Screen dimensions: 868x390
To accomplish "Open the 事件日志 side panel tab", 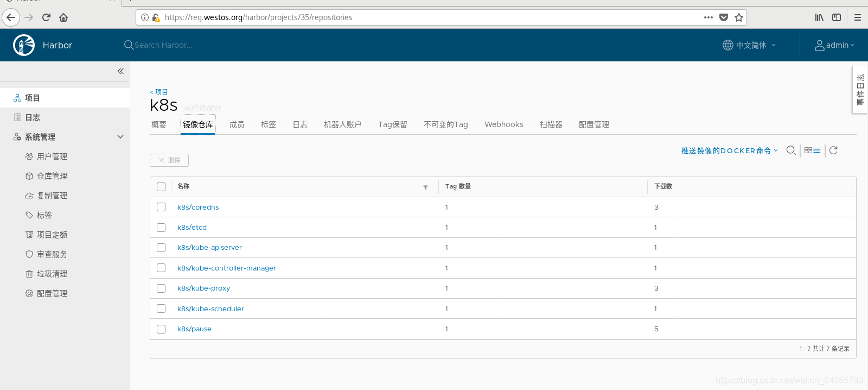I will [x=860, y=90].
